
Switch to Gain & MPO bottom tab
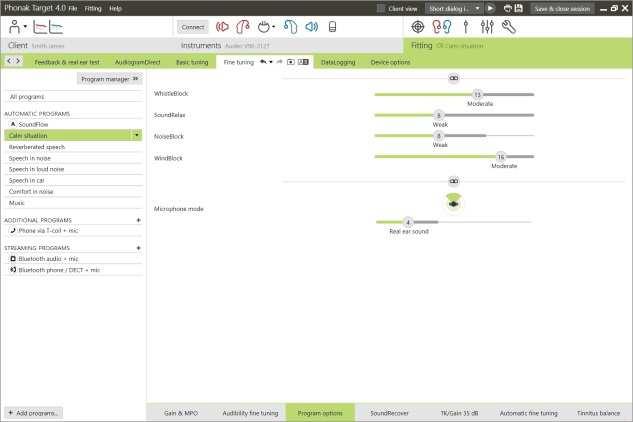click(181, 413)
